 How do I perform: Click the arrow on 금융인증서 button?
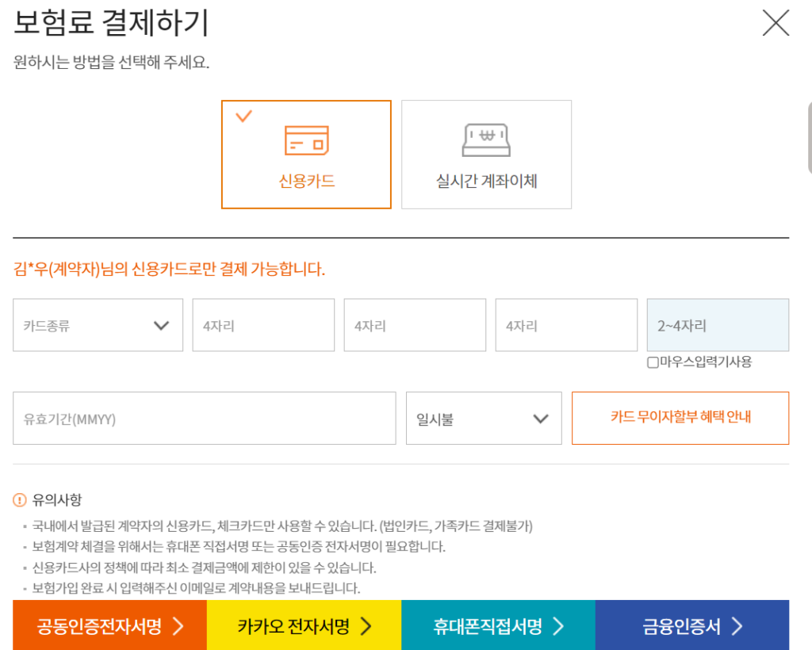[x=737, y=627]
